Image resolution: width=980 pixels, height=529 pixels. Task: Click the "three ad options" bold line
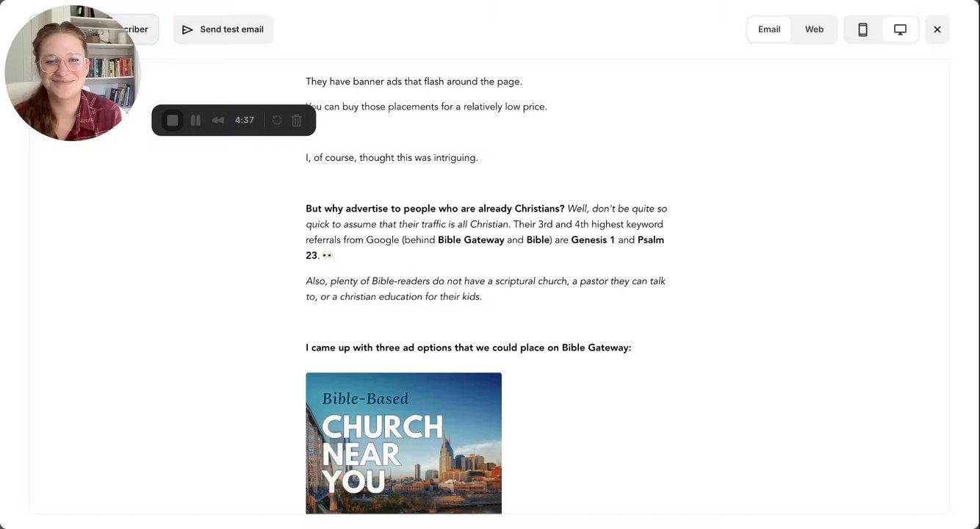point(468,348)
